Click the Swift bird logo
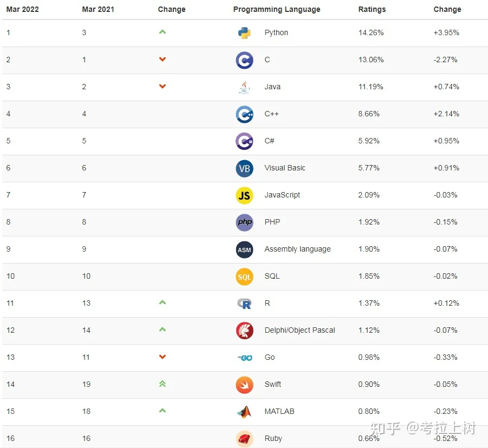The height and width of the screenshot is (448, 488). tap(244, 385)
